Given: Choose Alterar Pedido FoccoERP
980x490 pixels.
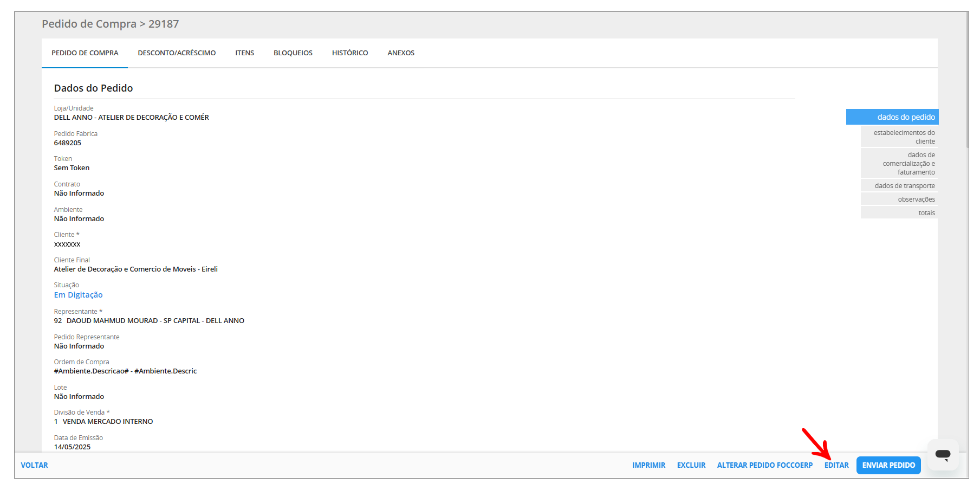Looking at the screenshot, I should (765, 465).
